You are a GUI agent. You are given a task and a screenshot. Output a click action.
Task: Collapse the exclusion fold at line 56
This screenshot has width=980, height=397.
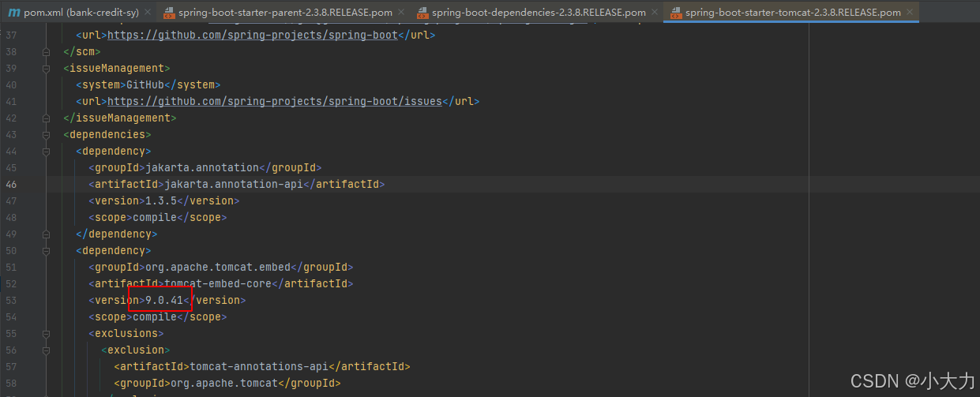tap(47, 350)
